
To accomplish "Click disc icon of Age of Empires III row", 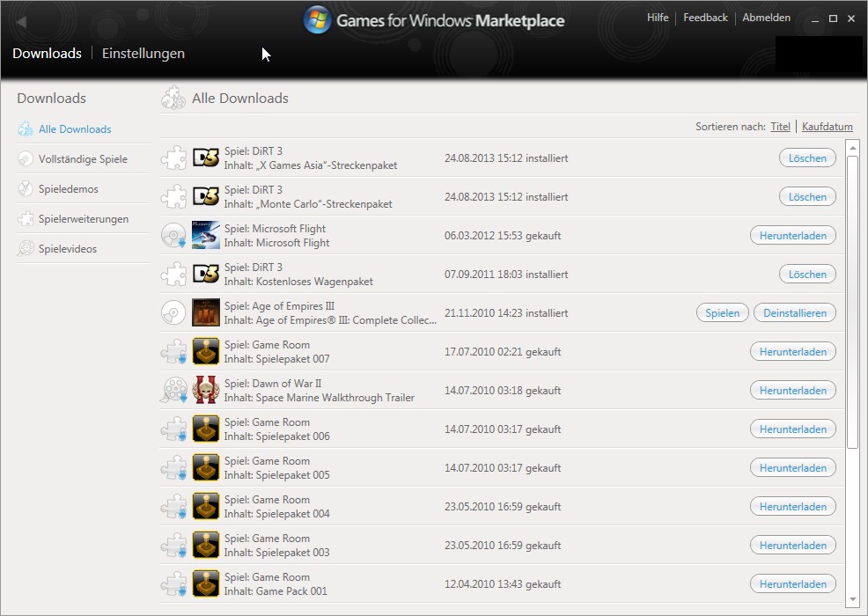I will point(173,312).
